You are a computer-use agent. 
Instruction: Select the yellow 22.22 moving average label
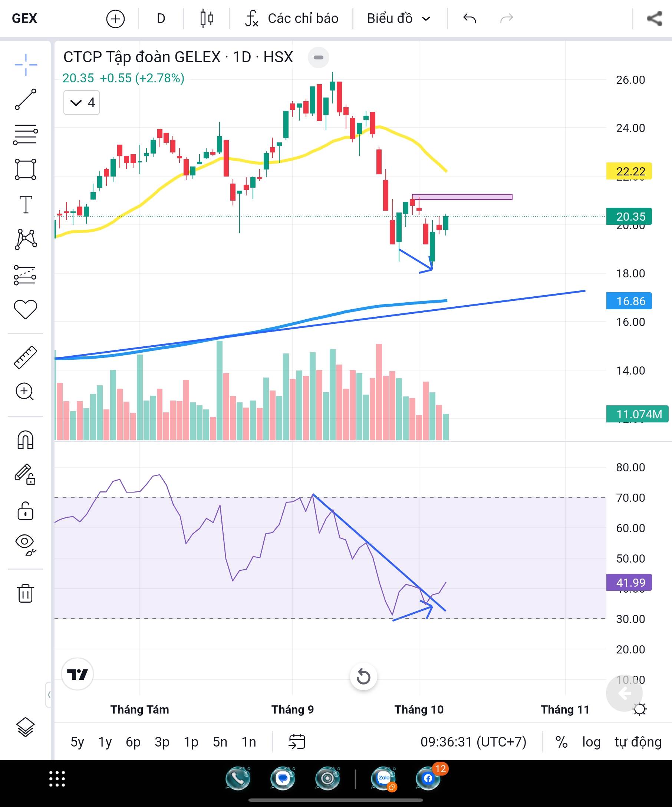point(629,171)
